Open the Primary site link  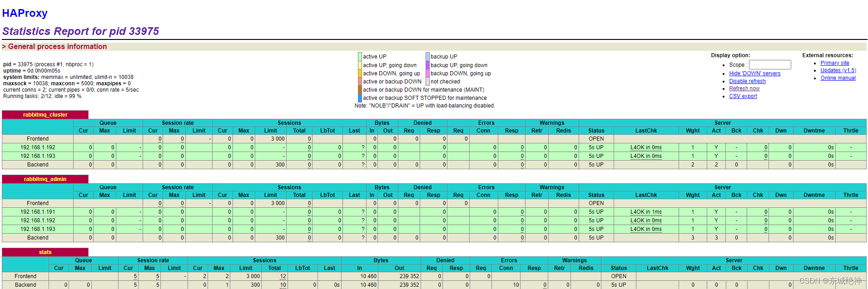coord(834,63)
